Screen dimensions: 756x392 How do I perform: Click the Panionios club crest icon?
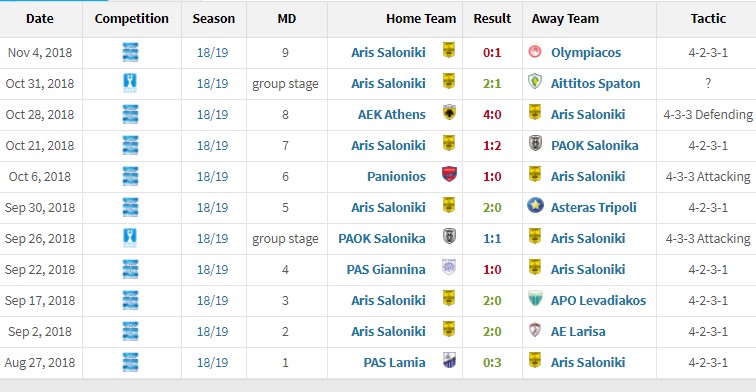[449, 175]
